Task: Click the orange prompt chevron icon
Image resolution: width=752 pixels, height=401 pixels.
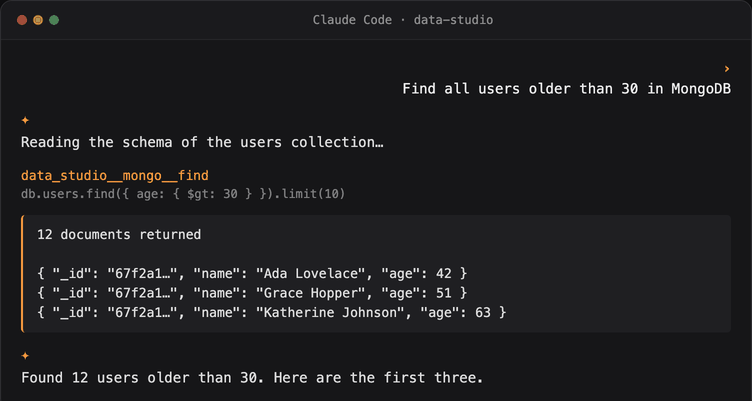Action: 727,69
